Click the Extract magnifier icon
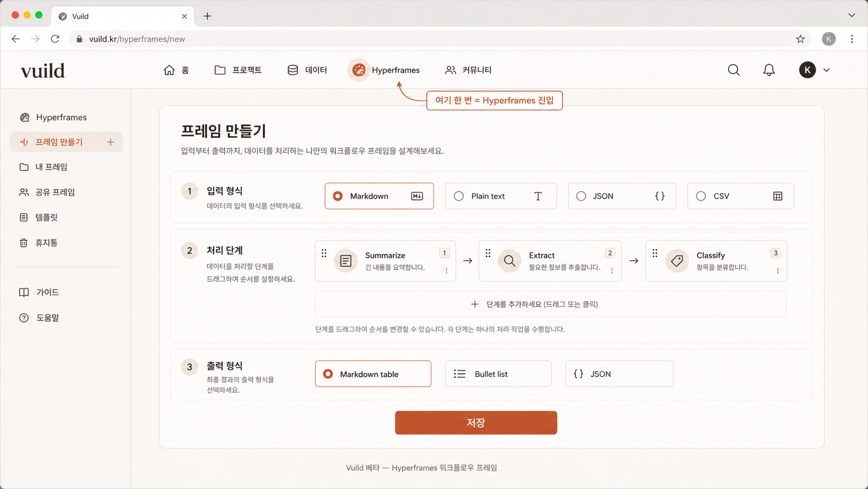Image resolution: width=868 pixels, height=489 pixels. click(x=510, y=261)
